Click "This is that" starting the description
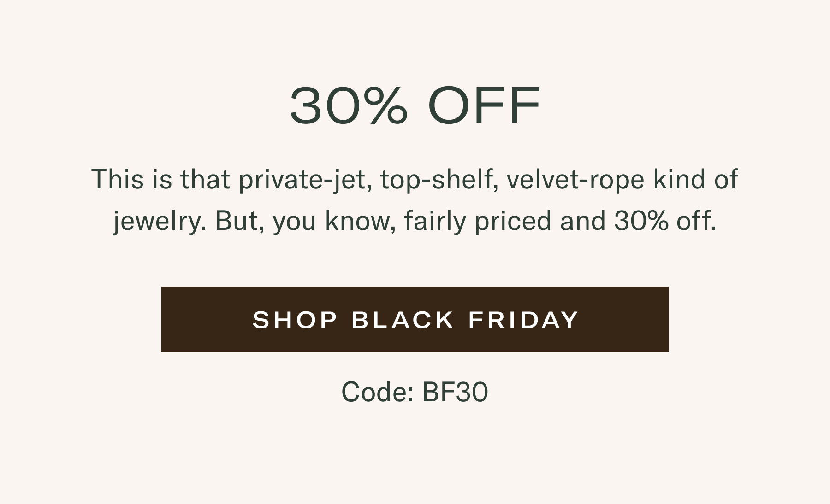This screenshot has width=830, height=504. pos(160,179)
